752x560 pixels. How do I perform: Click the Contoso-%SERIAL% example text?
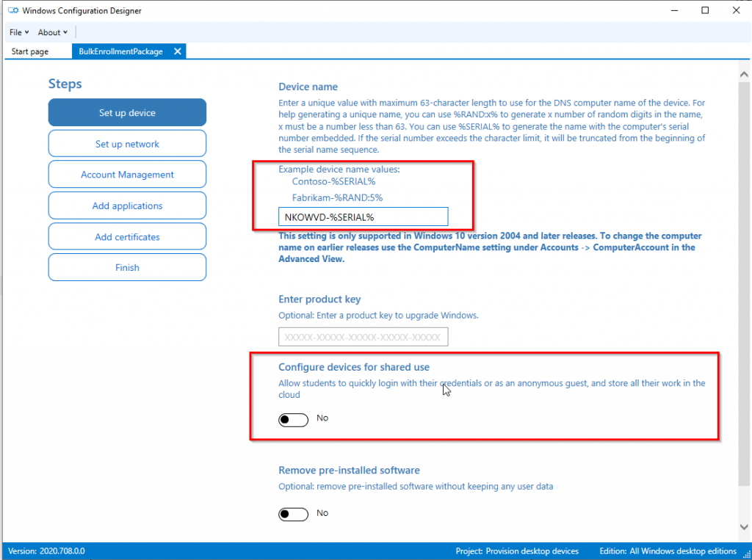(334, 182)
